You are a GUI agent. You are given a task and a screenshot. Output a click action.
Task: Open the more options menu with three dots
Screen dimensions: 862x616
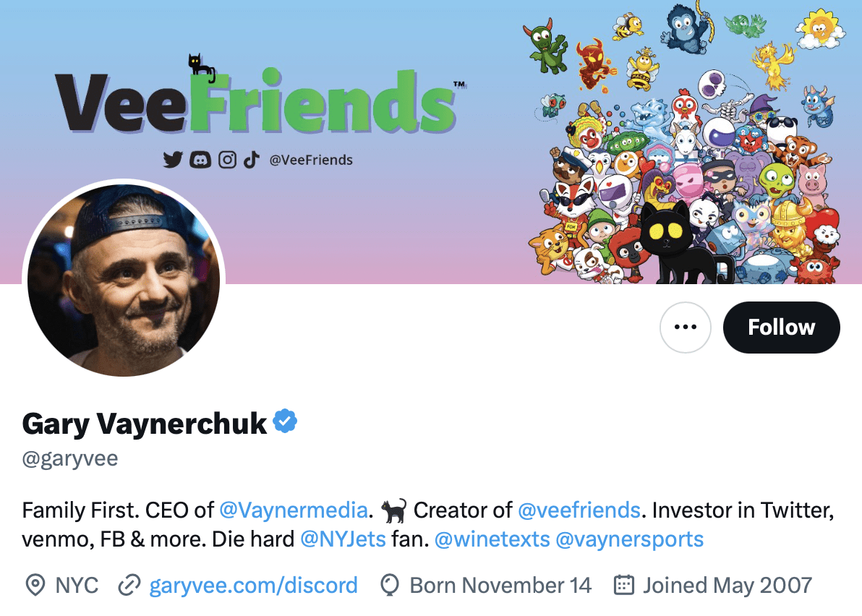[x=686, y=328]
